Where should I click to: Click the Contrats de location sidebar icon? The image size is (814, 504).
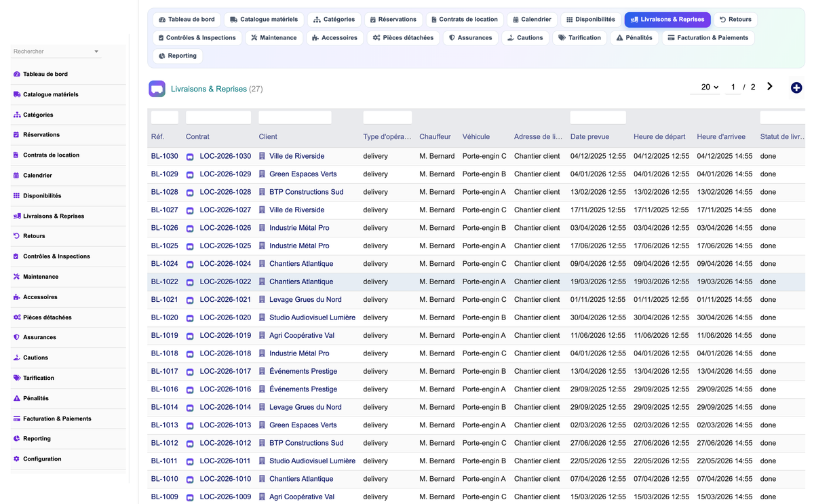tap(17, 155)
